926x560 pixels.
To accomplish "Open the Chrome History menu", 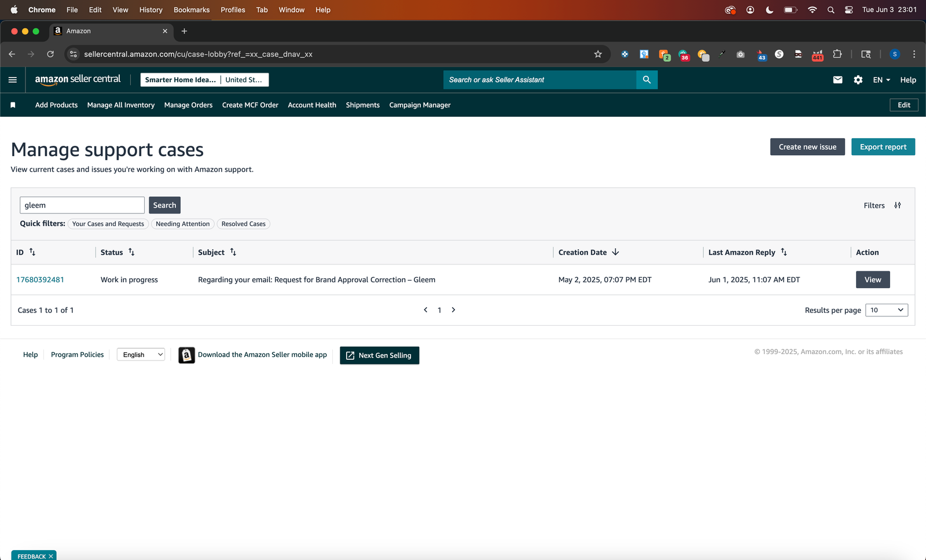I will [151, 10].
